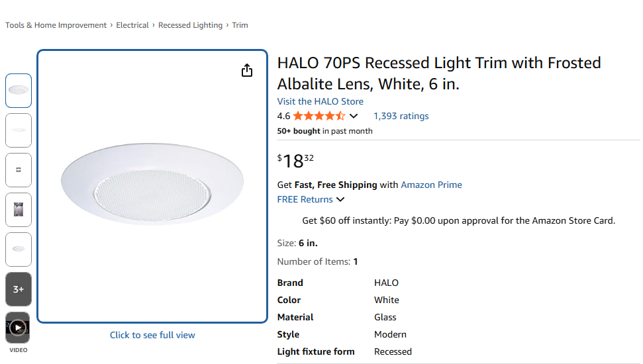
Task: Select the third product thumbnail
Action: point(19,170)
